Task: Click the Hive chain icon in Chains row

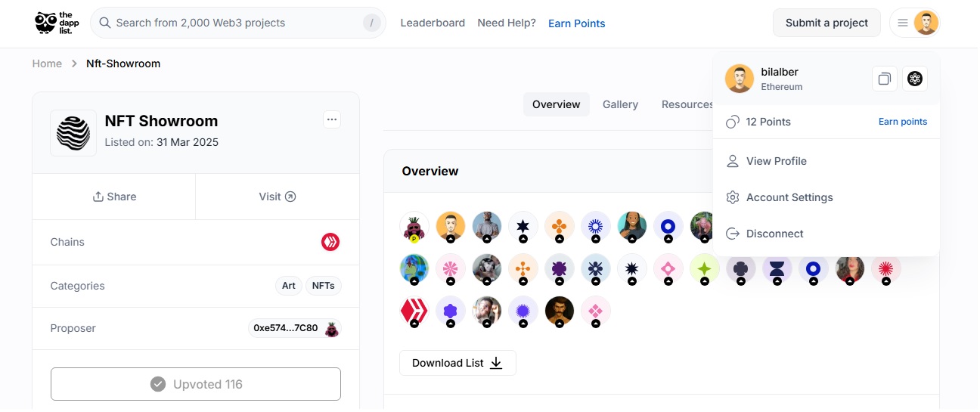Action: (x=330, y=242)
